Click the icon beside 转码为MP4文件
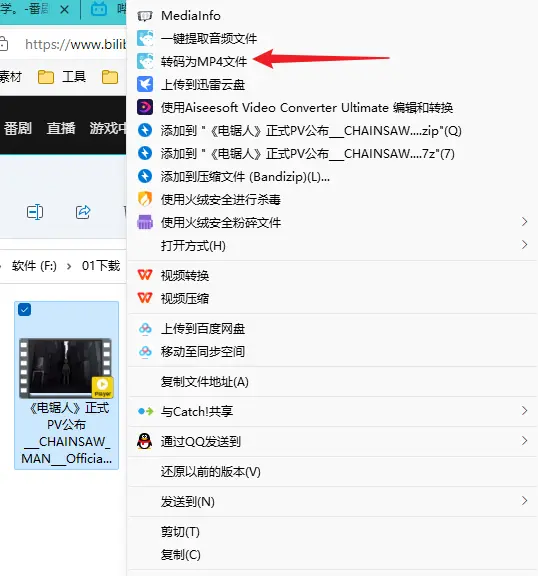This screenshot has height=576, width=538. [145, 61]
